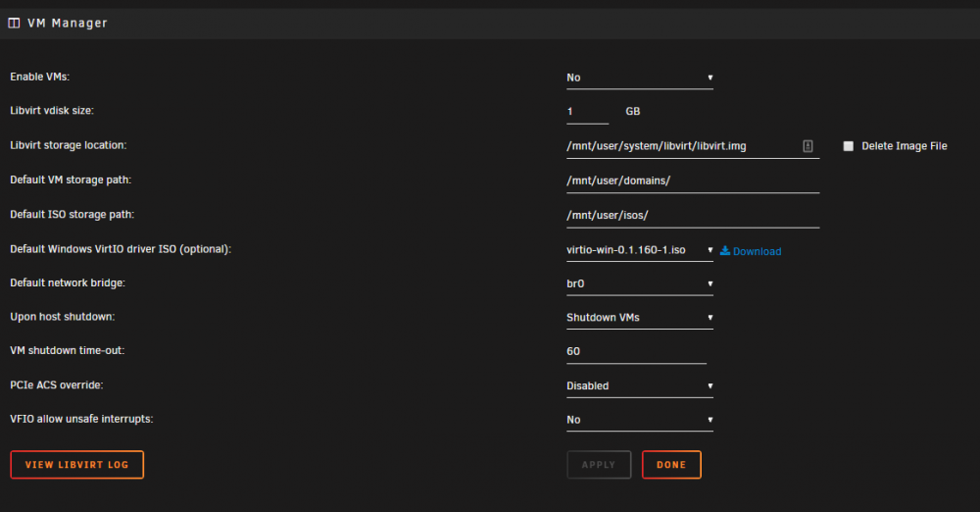The width and height of the screenshot is (980, 512).
Task: Click the VM shutdown time-out field
Action: (636, 351)
